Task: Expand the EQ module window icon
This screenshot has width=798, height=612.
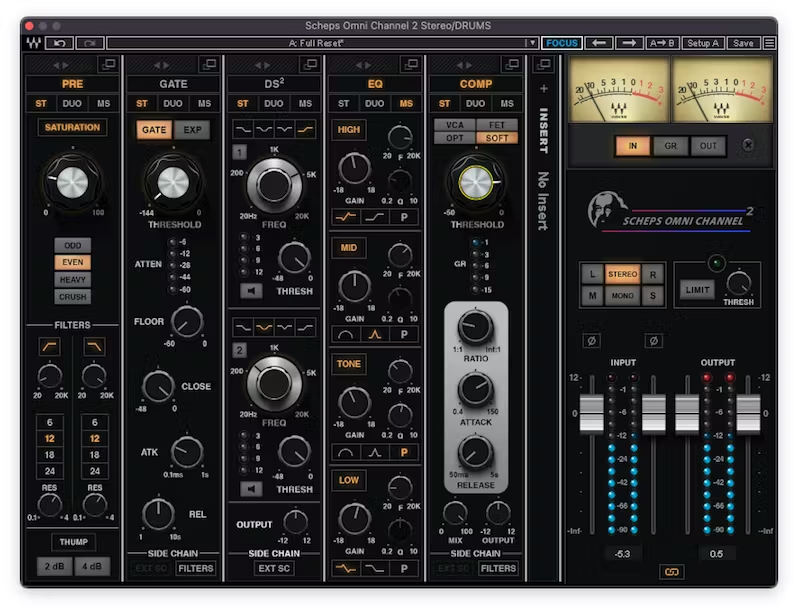Action: click(x=411, y=64)
